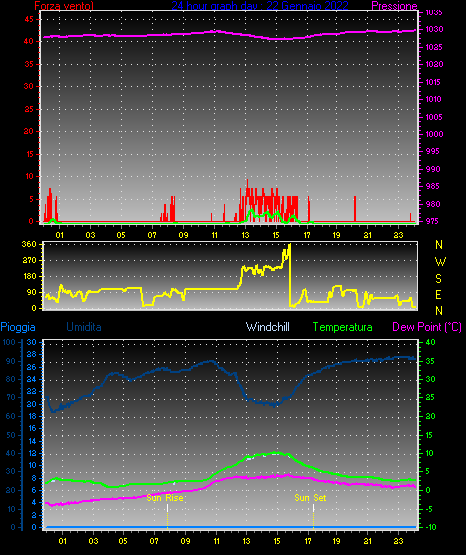The image size is (466, 555).
Task: Click the Windchill legend label
Action: [268, 327]
